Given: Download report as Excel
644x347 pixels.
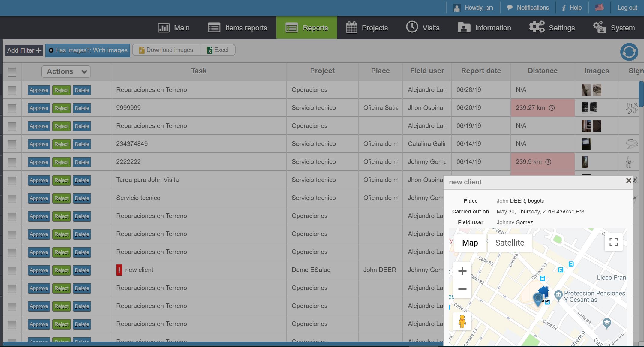Looking at the screenshot, I should click(x=218, y=50).
